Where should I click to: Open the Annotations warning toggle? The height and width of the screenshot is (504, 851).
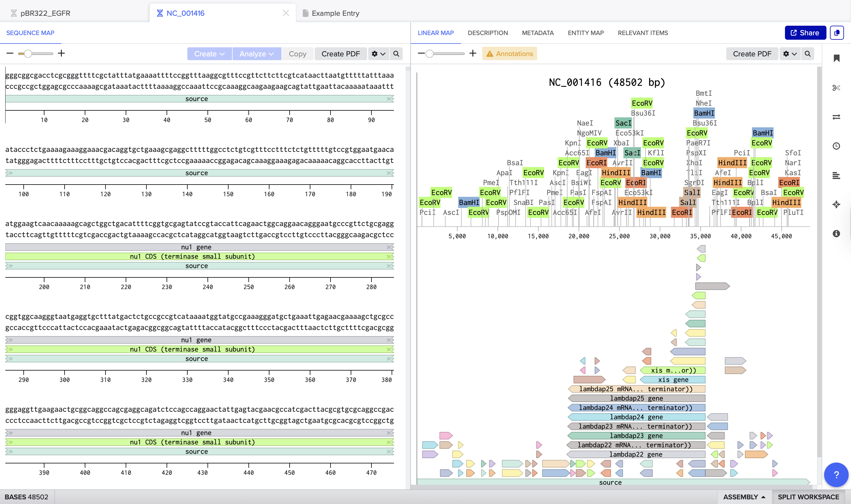coord(509,53)
